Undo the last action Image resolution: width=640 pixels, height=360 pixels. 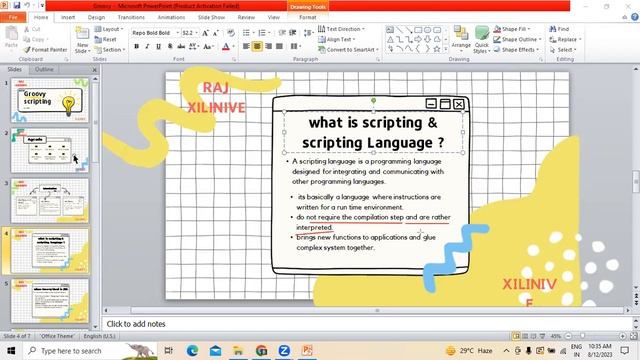tap(27, 5)
